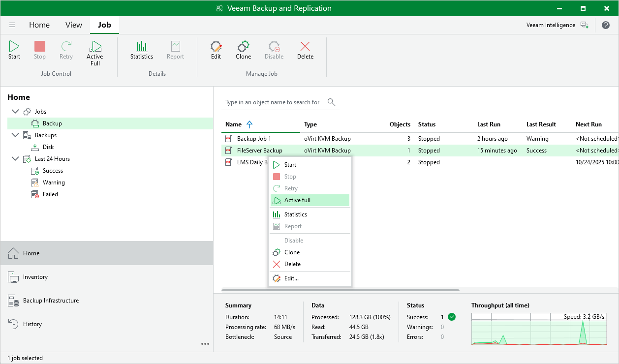Image resolution: width=619 pixels, height=364 pixels.
Task: Click the '15 minutes ago' last run cell
Action: pos(497,151)
